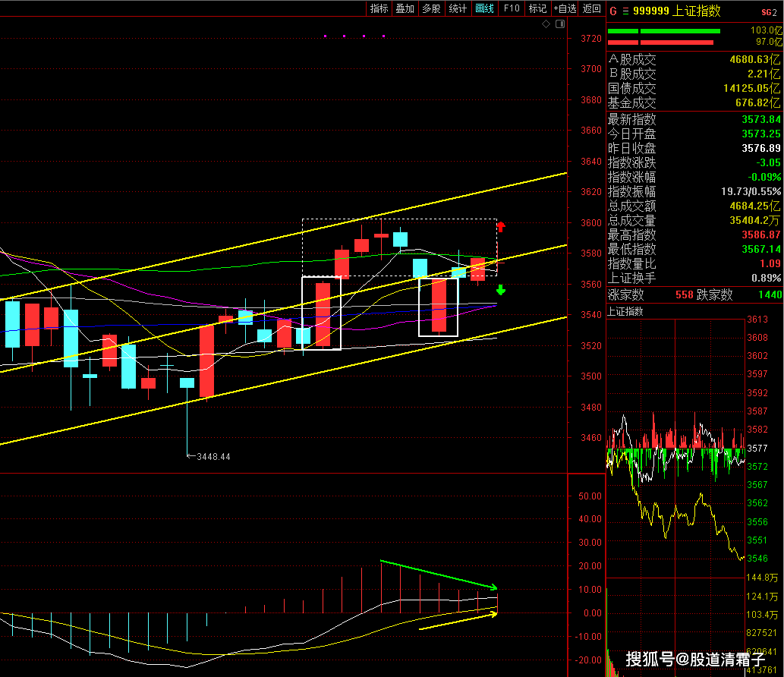This screenshot has width=784, height=677.
Task: Open the 叠加 overlay menu
Action: click(405, 8)
